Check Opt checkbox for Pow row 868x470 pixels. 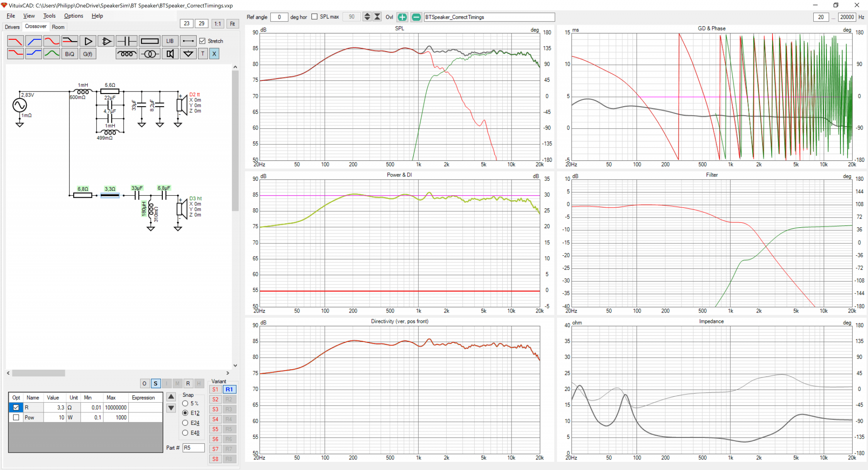(16, 417)
